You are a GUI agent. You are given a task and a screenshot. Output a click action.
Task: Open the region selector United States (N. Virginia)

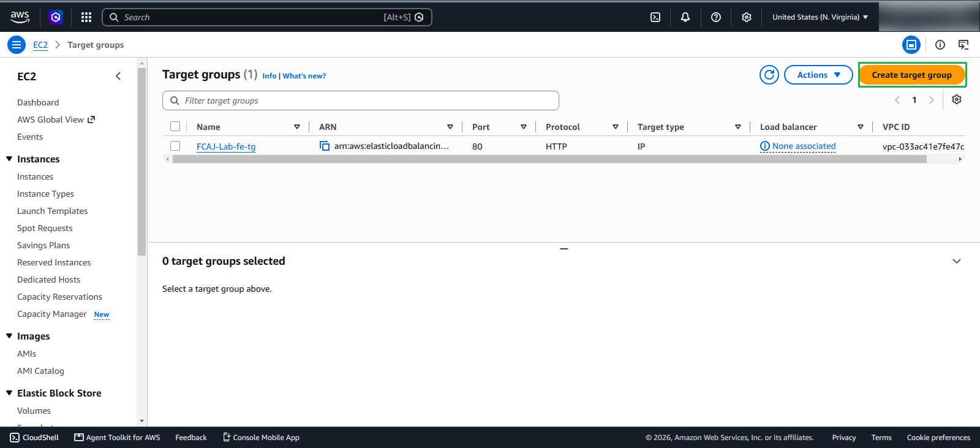tap(820, 17)
